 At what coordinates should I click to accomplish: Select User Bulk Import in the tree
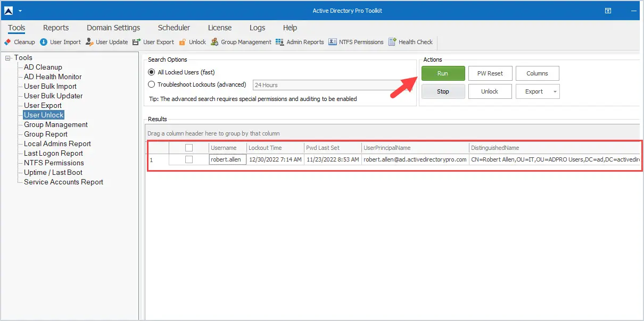[50, 86]
